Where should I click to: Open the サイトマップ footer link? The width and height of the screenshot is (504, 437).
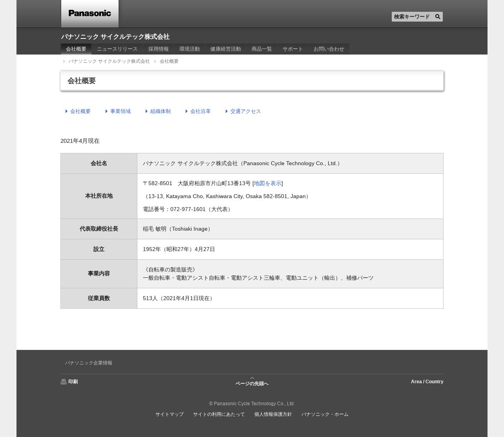(170, 414)
